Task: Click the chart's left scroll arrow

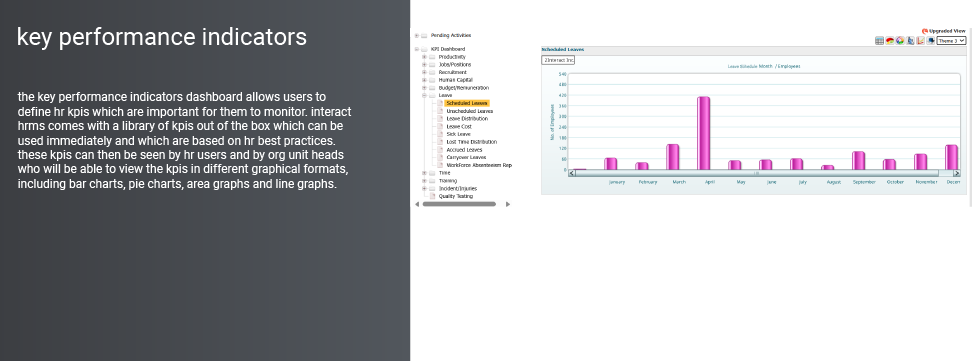Action: [x=572, y=174]
